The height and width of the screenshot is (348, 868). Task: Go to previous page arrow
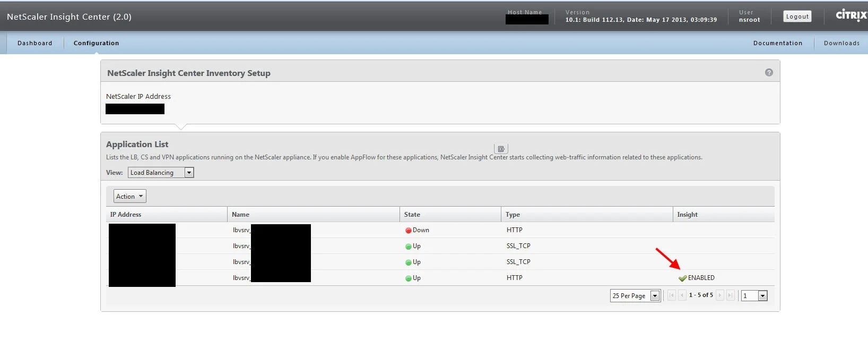[682, 295]
